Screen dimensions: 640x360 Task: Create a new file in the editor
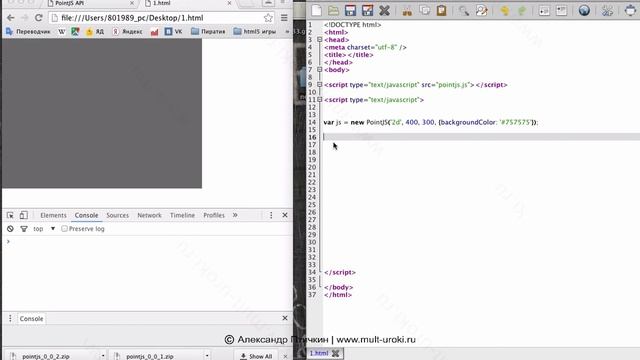(316, 10)
